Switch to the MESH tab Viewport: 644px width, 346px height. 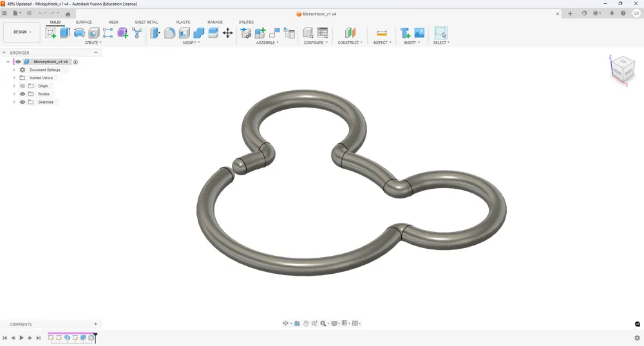pos(113,22)
